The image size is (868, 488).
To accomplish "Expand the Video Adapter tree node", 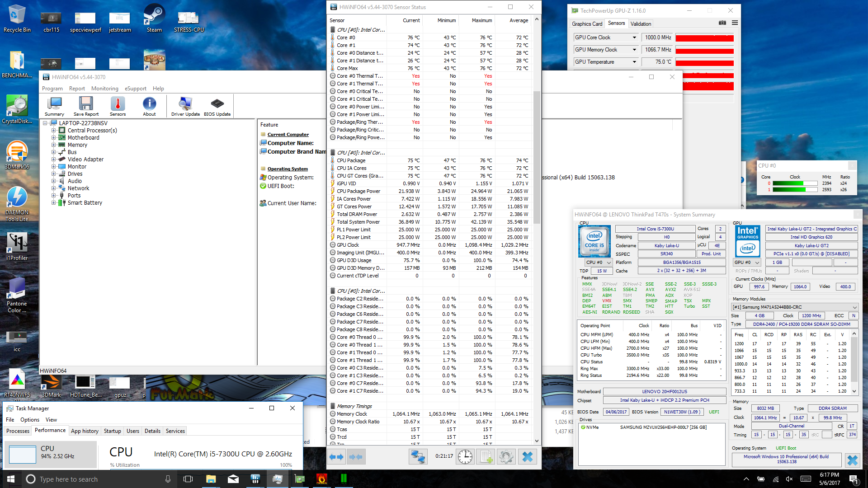I will click(53, 160).
